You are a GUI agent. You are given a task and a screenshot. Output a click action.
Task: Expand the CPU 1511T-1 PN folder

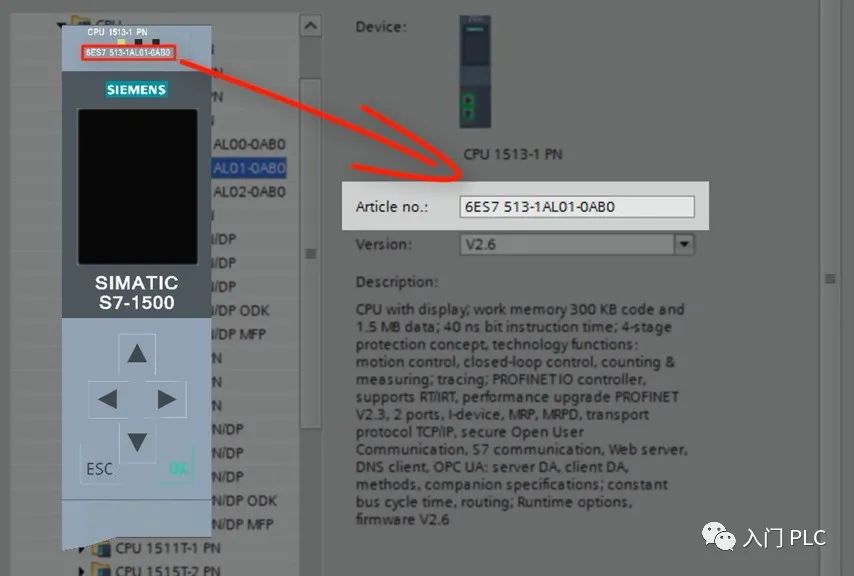coord(82,549)
